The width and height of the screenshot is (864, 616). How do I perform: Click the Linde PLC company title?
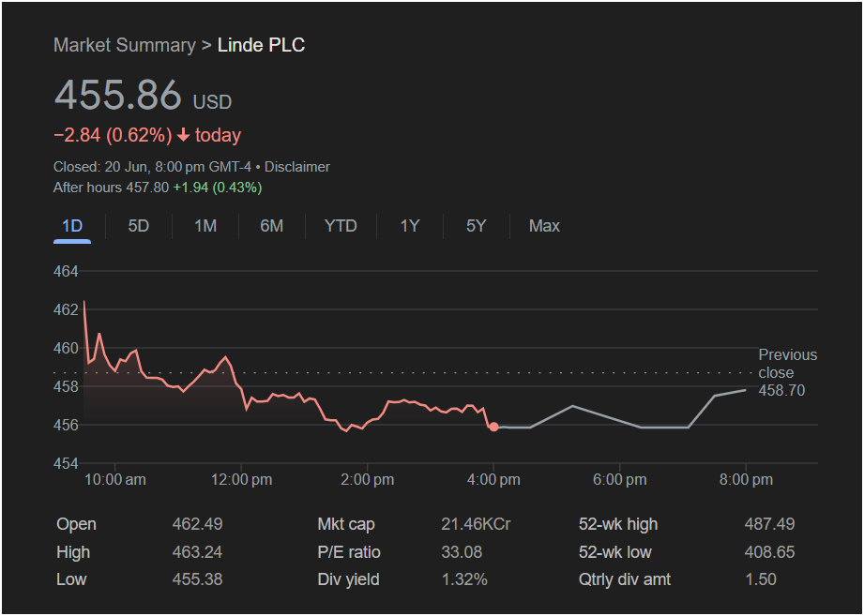pos(261,45)
